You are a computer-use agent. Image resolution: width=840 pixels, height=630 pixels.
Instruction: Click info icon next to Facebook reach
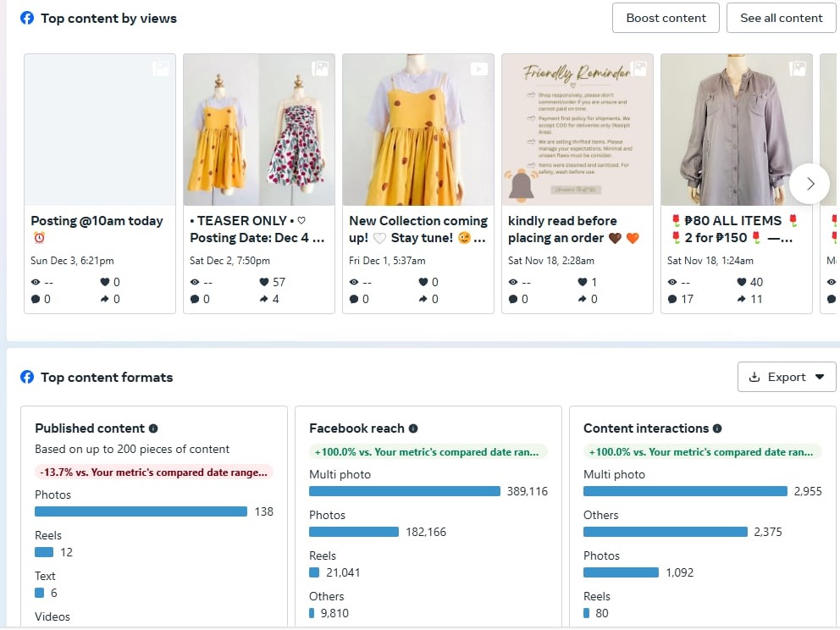pos(413,428)
